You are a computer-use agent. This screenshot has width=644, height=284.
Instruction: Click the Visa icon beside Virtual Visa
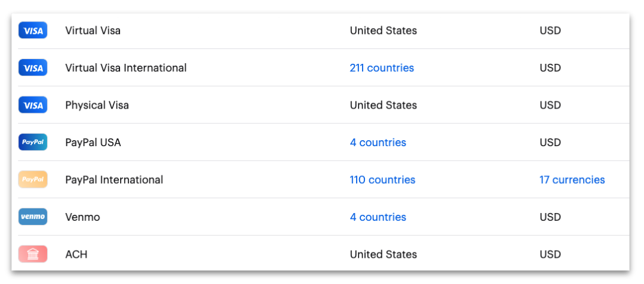33,30
